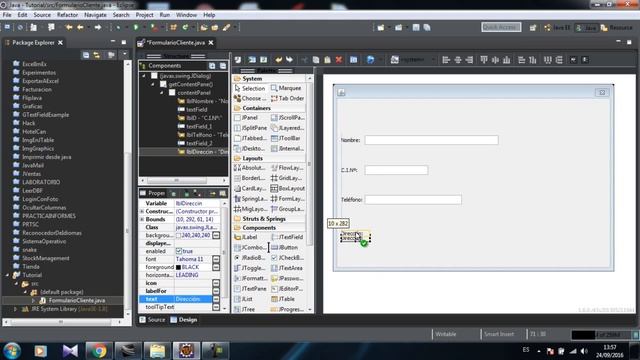The image size is (640, 360).
Task: Open the background property ellipsis button
Action: click(216, 235)
